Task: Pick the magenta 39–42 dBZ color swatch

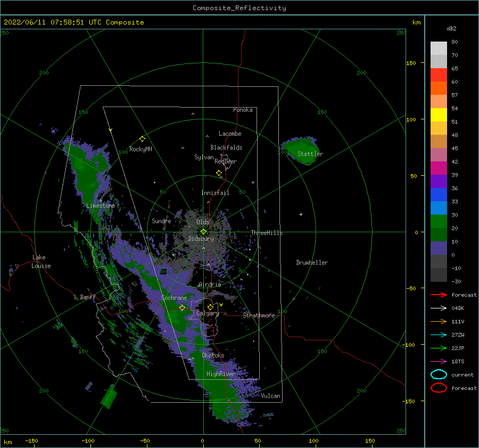Action: coord(439,168)
